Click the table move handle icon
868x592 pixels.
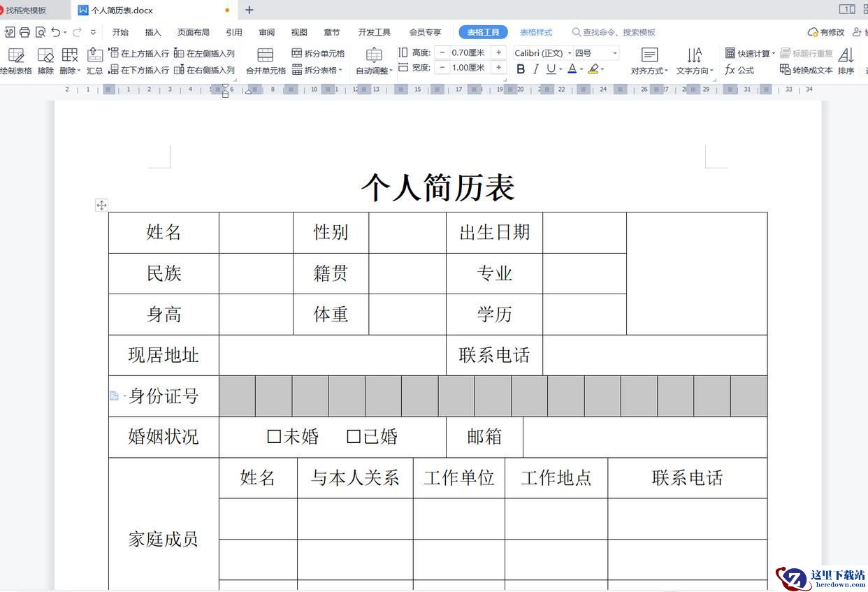[x=101, y=205]
